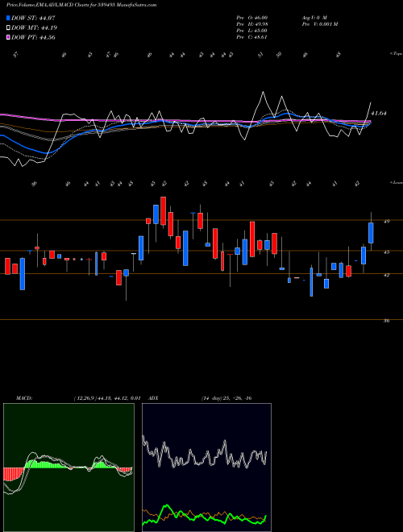Click the magenta DOW PT legend swatch

8,37
